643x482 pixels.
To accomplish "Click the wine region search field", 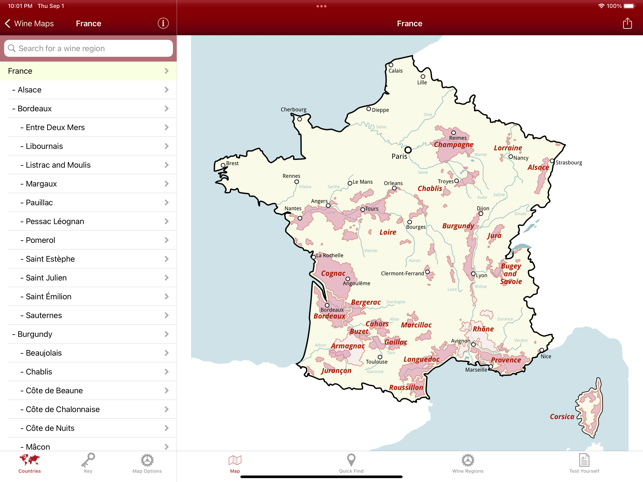I will pyautogui.click(x=89, y=48).
